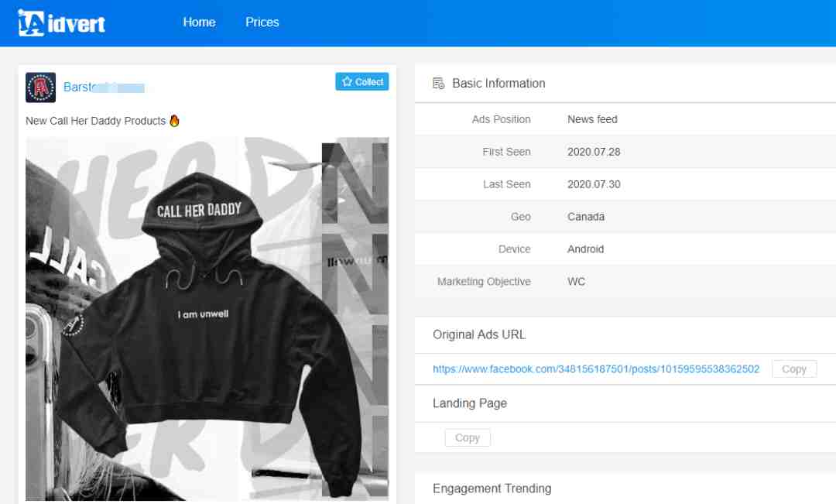Open the original Facebook ads URL link
Viewport: 836px width, 504px height.
pos(596,369)
